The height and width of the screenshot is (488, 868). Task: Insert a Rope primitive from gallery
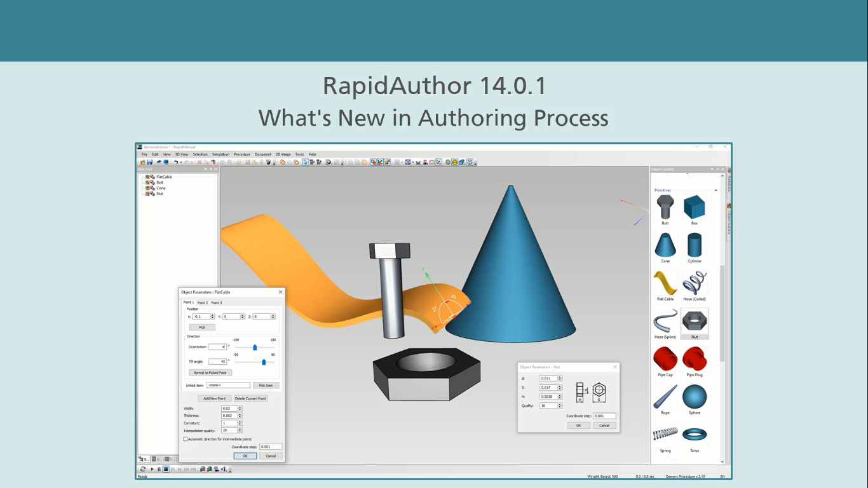click(665, 400)
